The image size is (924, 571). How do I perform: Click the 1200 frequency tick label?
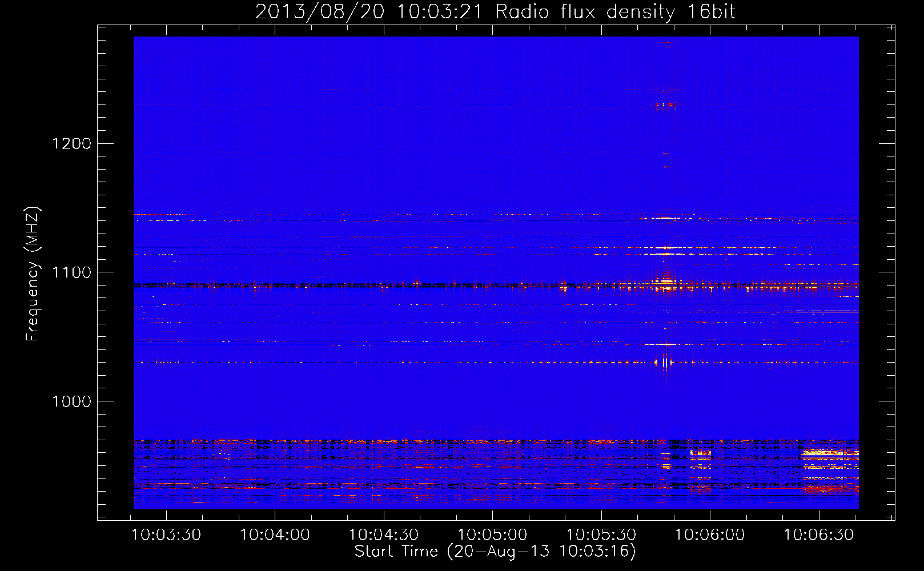[71, 143]
